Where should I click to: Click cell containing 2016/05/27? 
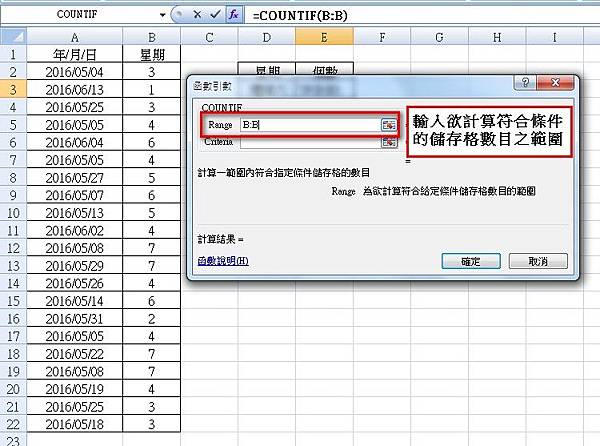tap(75, 177)
